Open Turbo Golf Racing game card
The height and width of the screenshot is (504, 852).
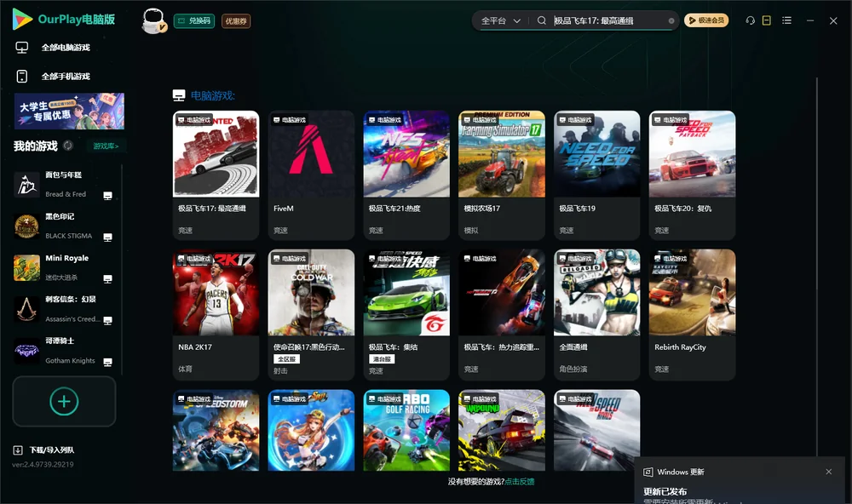coord(406,430)
